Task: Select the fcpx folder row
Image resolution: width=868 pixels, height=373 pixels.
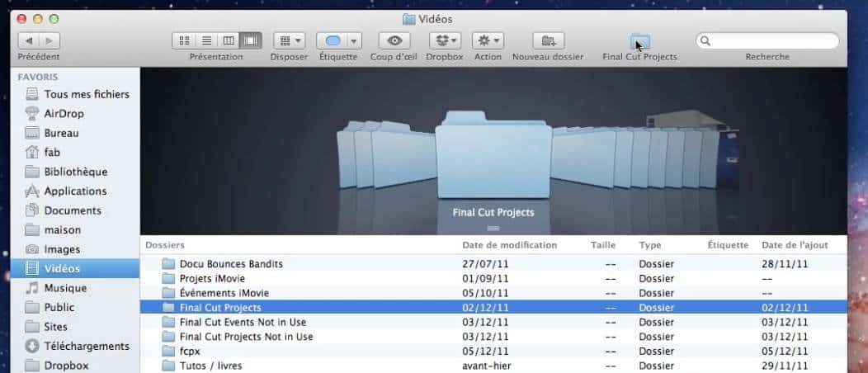Action: (x=493, y=351)
